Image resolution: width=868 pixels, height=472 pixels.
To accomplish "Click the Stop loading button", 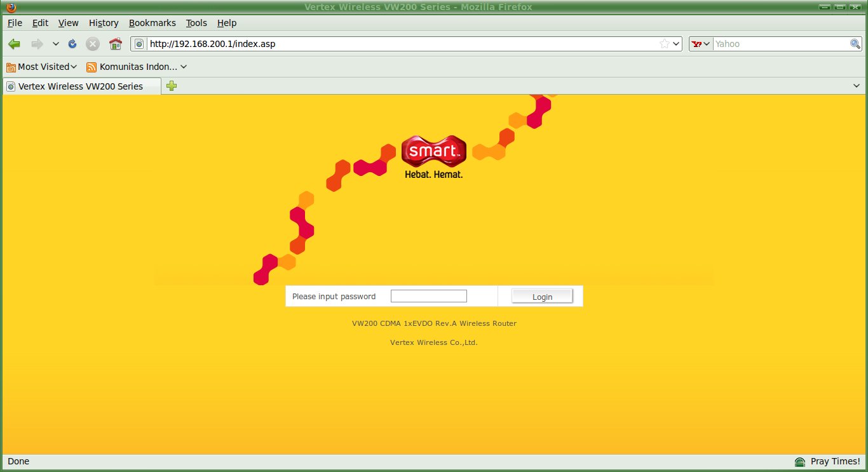I will pos(93,44).
